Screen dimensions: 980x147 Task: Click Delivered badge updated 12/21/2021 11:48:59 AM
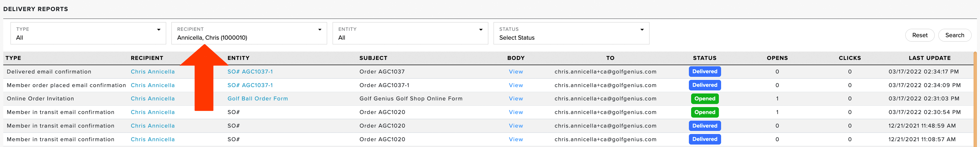705,126
